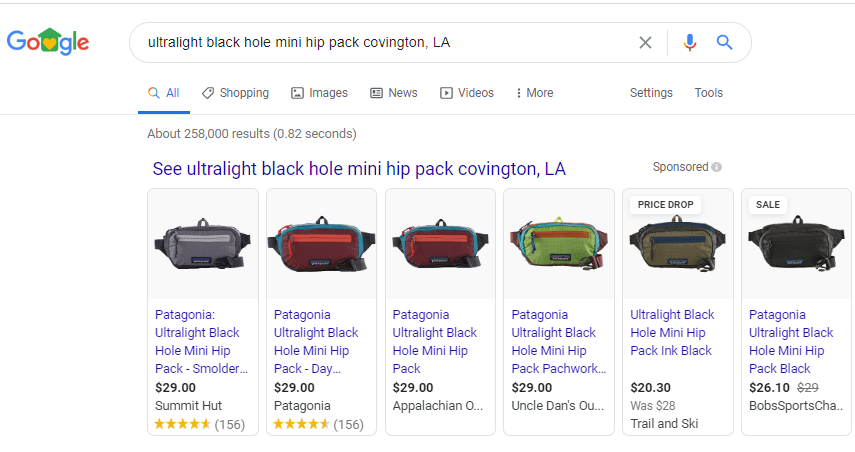
Task: Switch to the Videos tab
Action: [467, 93]
